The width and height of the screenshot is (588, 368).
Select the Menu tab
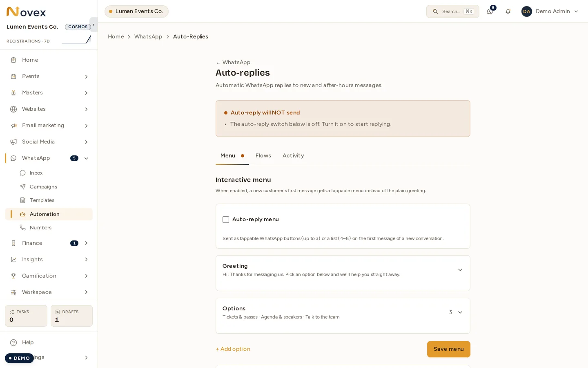click(x=232, y=156)
